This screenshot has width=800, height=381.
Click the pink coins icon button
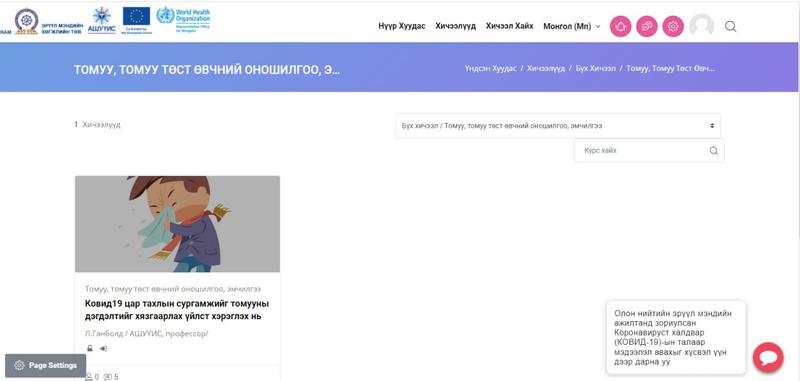coord(647,27)
